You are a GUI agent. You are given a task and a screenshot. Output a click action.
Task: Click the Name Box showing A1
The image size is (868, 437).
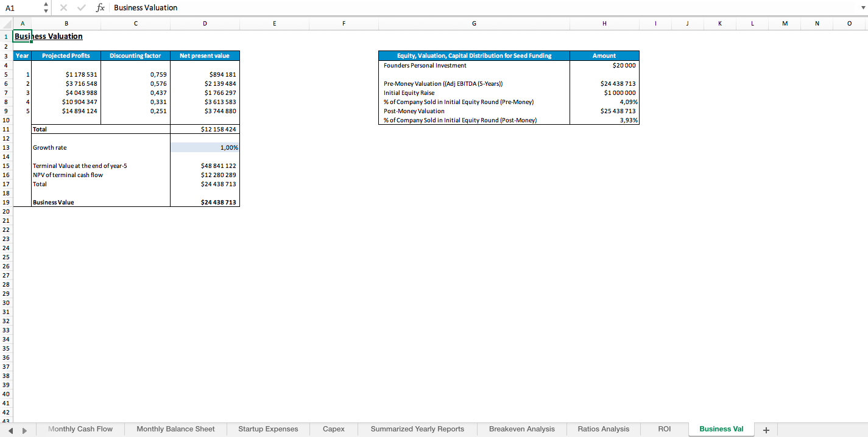click(21, 7)
